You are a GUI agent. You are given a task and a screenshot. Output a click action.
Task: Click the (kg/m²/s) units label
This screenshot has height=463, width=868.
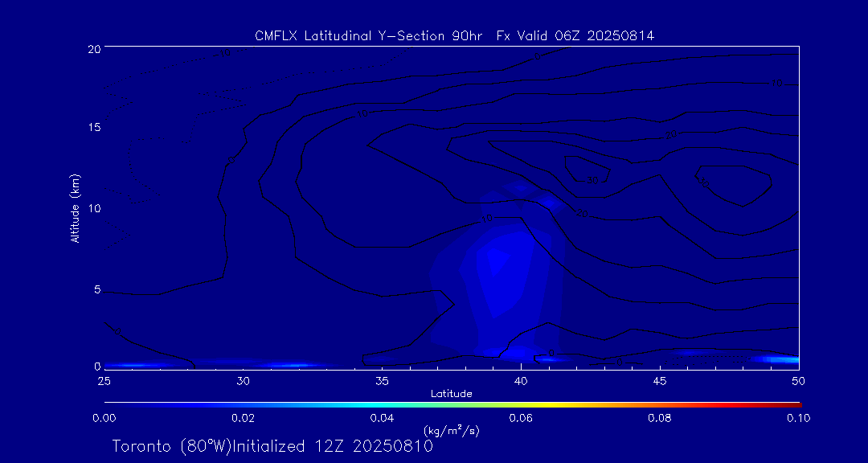pos(452,432)
